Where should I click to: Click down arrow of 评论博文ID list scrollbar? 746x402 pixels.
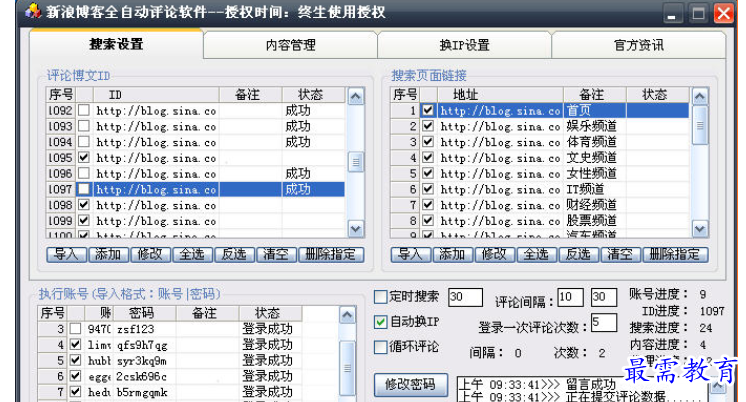pyautogui.click(x=355, y=229)
